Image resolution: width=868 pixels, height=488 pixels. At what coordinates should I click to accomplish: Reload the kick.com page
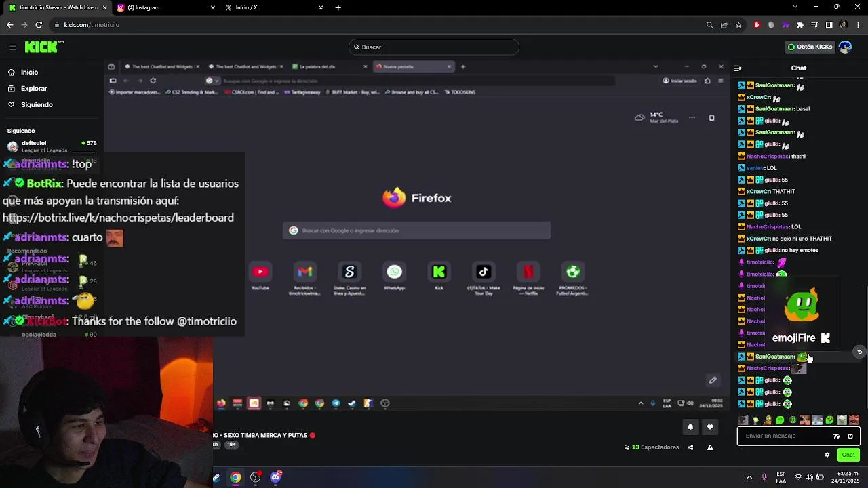39,25
